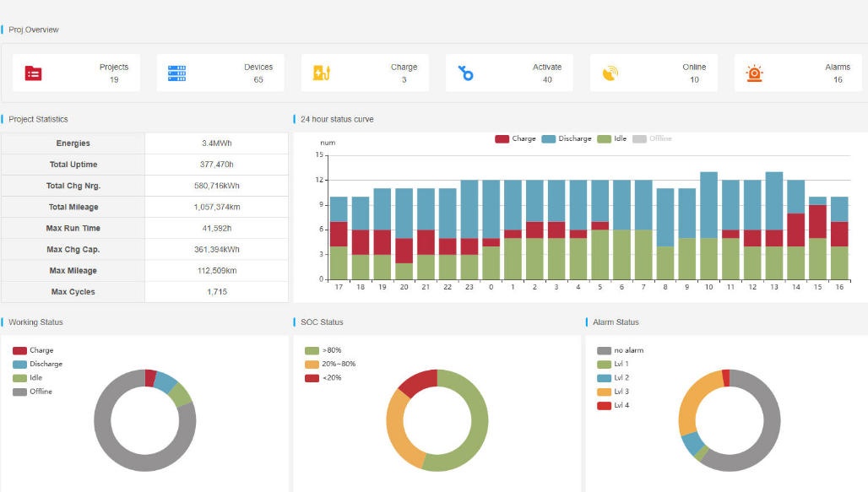Click the orange Alarms siren icon
Viewport: 868px width, 492px height.
[x=754, y=73]
